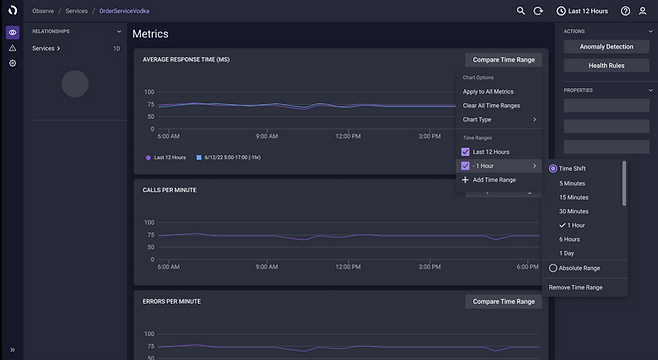Screen dimensions: 658x360
Task: Open the -1 Hour submenu arrow
Action: (x=534, y=166)
